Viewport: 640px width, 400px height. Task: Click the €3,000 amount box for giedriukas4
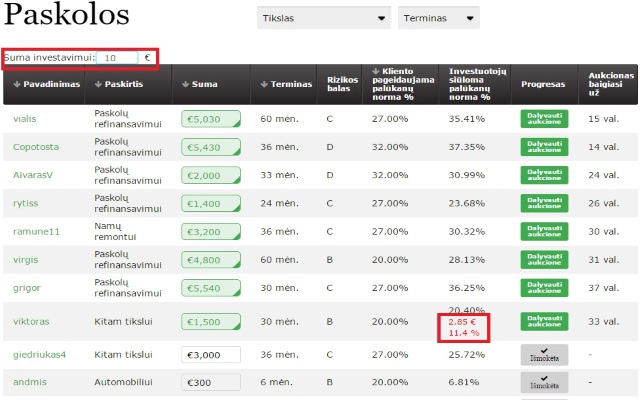[211, 355]
